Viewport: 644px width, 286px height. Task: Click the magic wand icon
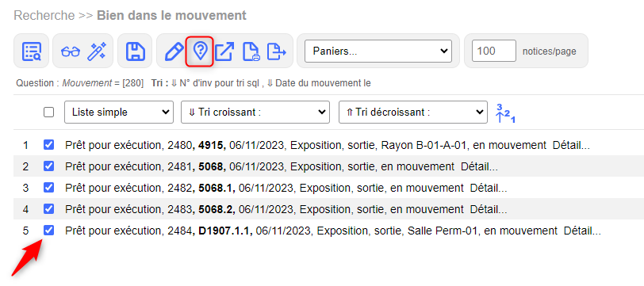(x=97, y=51)
